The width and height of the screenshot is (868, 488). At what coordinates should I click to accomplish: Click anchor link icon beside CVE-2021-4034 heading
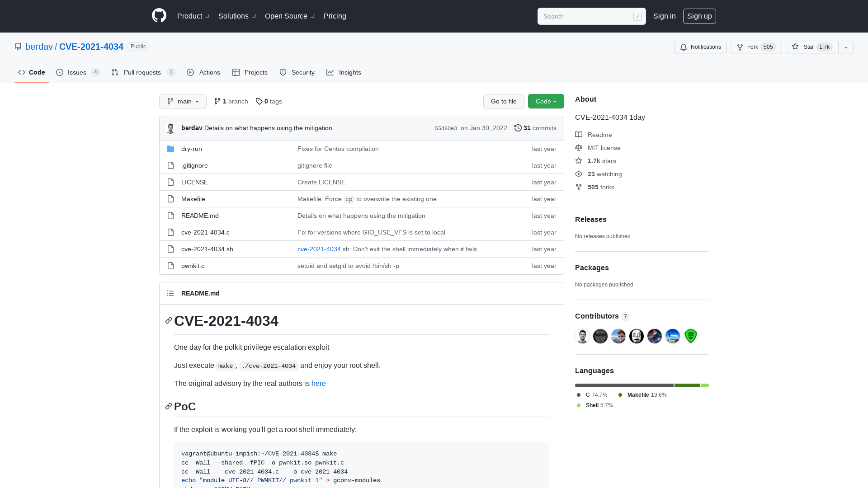pyautogui.click(x=169, y=320)
